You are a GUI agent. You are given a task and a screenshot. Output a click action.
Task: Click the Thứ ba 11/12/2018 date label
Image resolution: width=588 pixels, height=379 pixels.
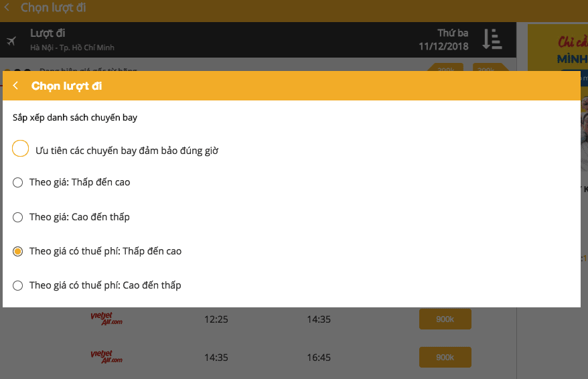coord(443,40)
